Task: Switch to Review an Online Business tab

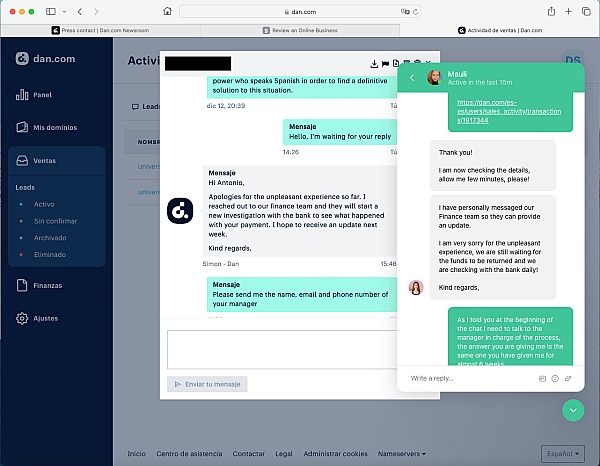Action: point(300,30)
